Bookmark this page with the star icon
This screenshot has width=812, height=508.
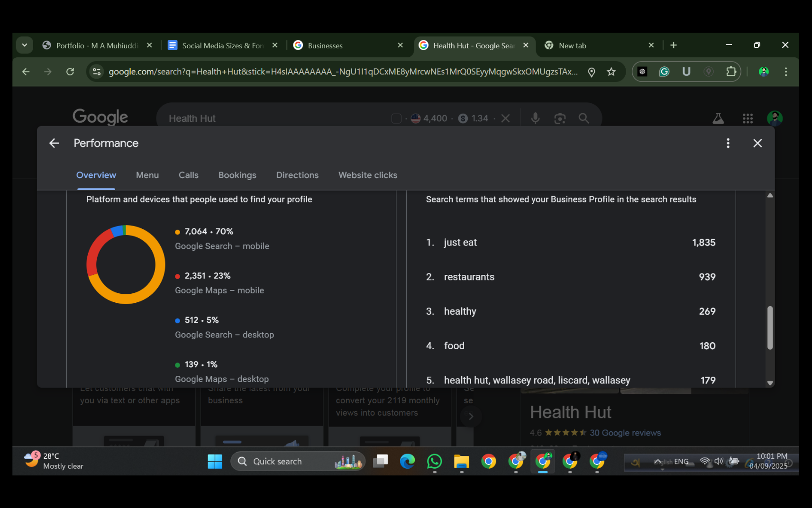tap(611, 72)
